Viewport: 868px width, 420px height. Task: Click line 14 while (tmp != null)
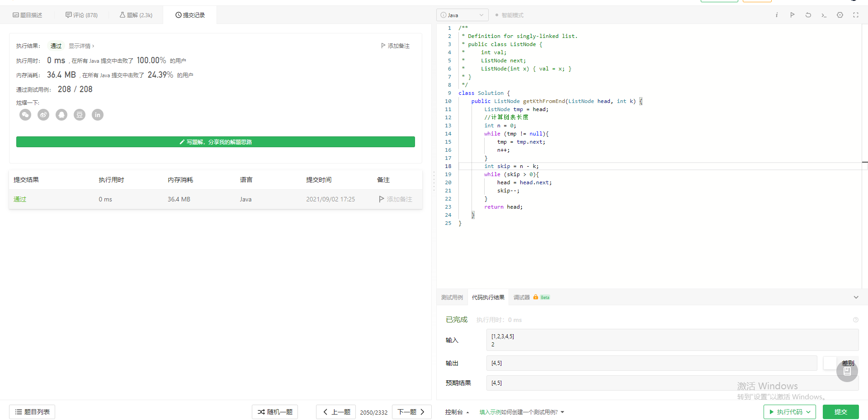(x=516, y=134)
